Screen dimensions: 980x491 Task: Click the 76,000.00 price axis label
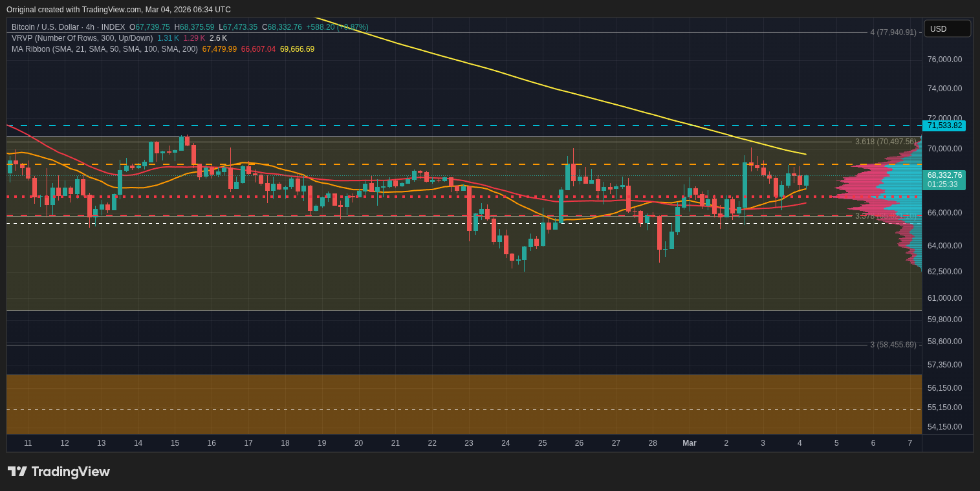click(x=944, y=60)
